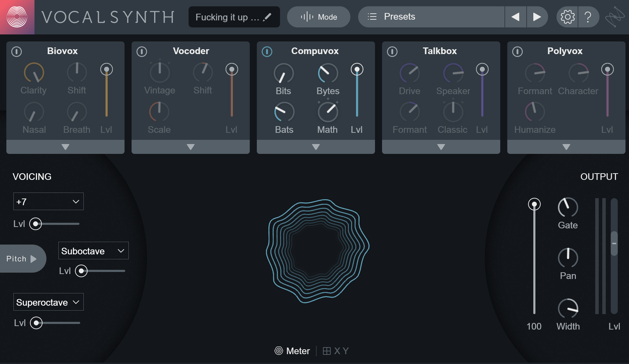The height and width of the screenshot is (364, 629).
Task: Click the iZotope squiggle logo icon
Action: click(x=615, y=17)
